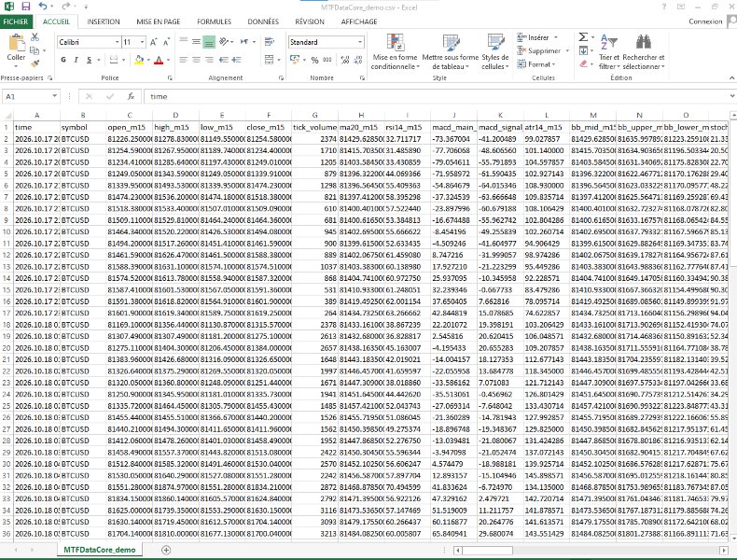Select middle vertical align icon

[x=196, y=42]
